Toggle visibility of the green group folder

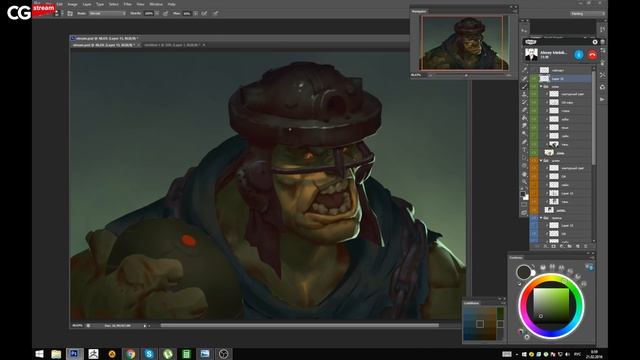tap(534, 87)
